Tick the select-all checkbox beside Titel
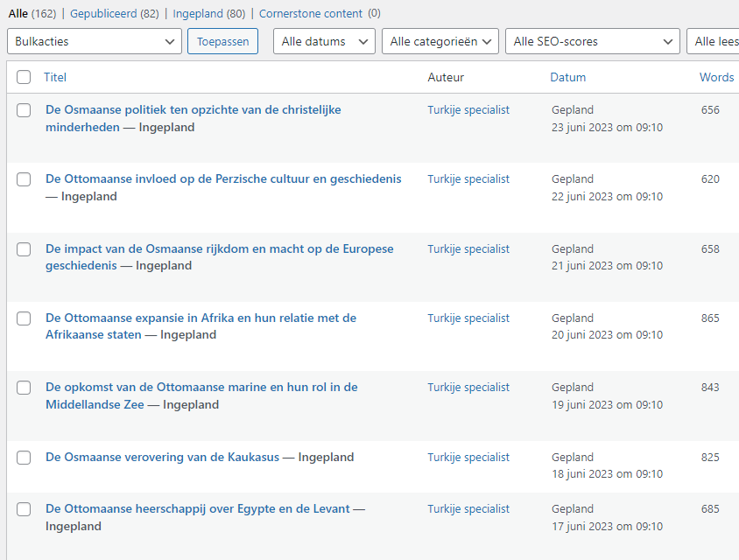 click(24, 77)
